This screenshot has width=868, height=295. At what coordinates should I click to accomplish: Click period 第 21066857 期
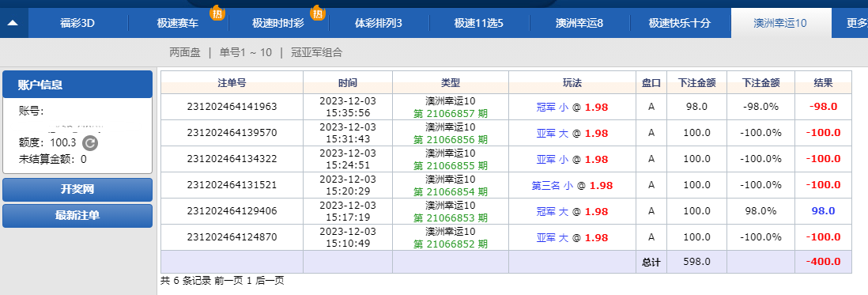[x=451, y=113]
